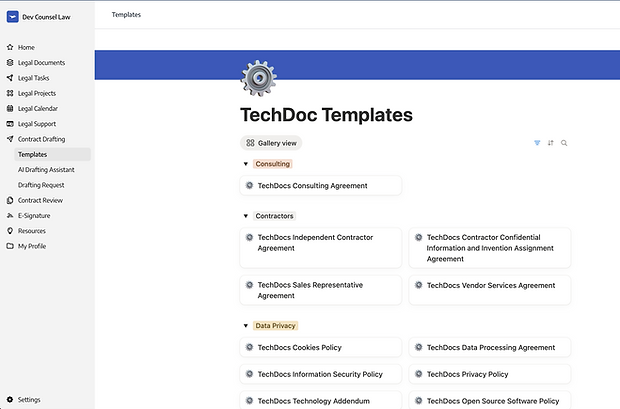This screenshot has height=409, width=620.
Task: Open Contractor Confidential Information and Invention Assignment
Action: (x=490, y=248)
